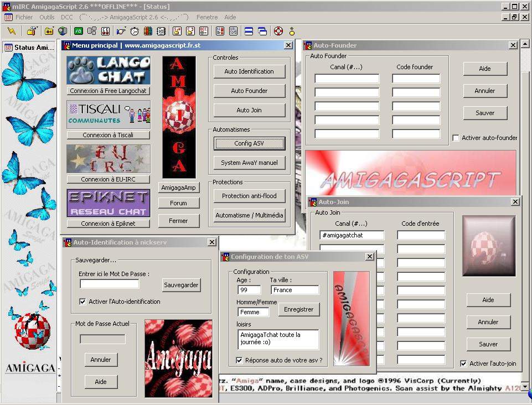Open the Fichier menu
Viewport: 532px width, 405px height.
(24, 17)
